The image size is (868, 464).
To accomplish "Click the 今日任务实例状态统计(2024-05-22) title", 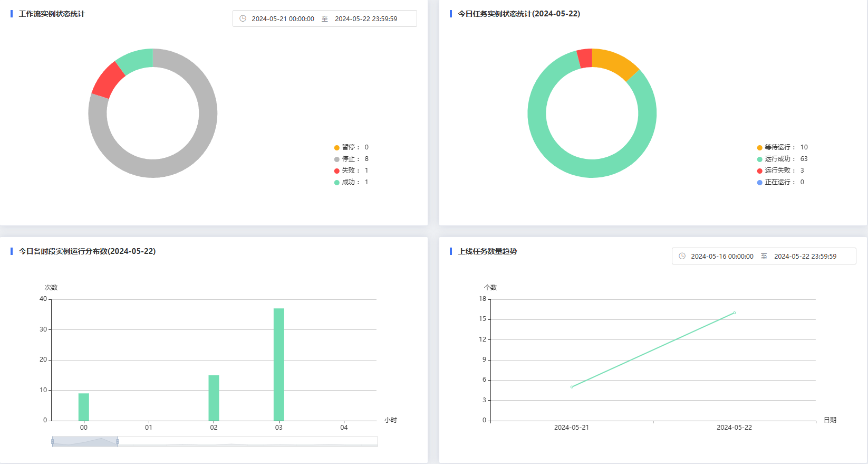I will point(519,14).
